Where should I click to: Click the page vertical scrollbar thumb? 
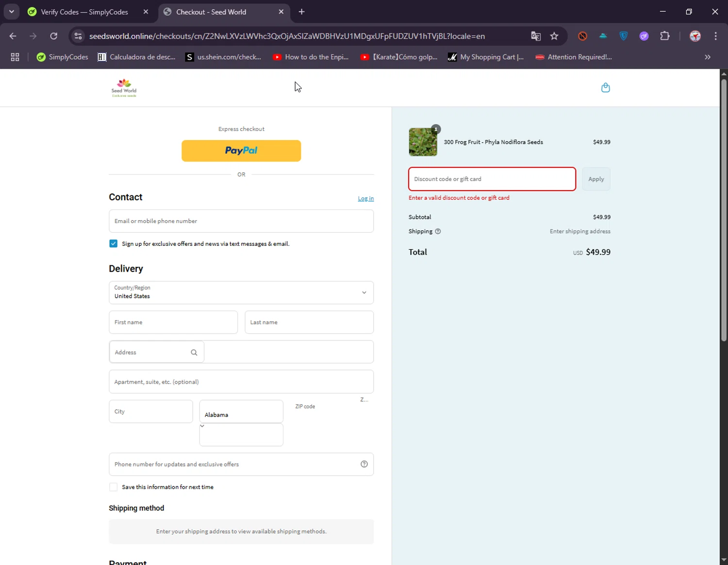click(x=724, y=210)
